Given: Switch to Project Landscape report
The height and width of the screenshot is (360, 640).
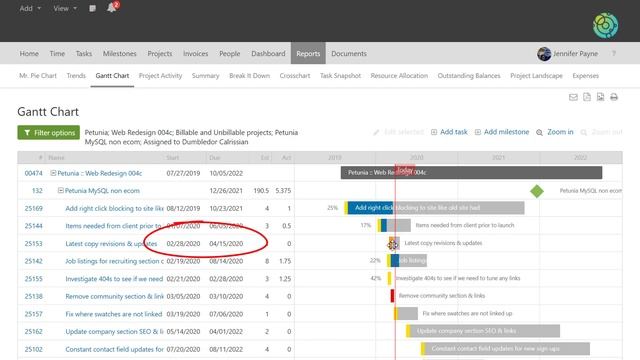Looking at the screenshot, I should point(536,76).
